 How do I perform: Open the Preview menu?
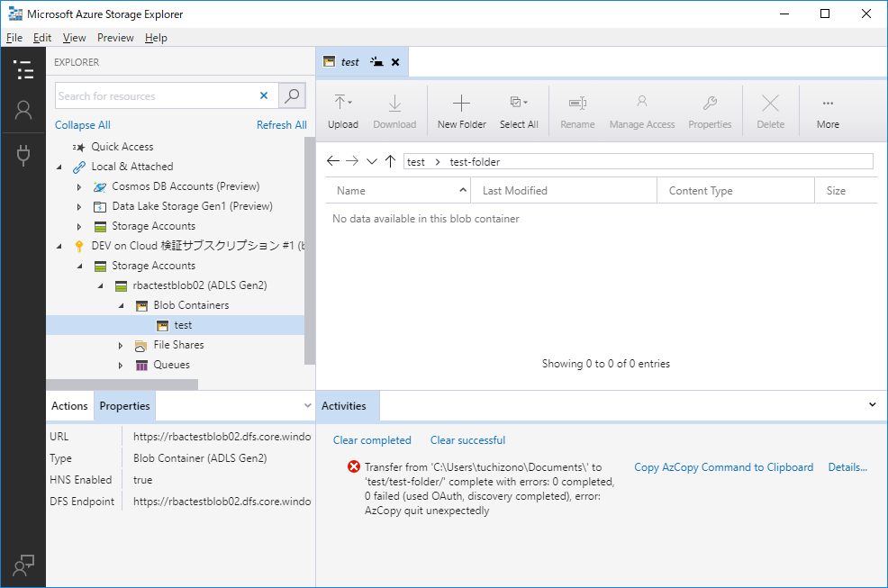click(115, 38)
